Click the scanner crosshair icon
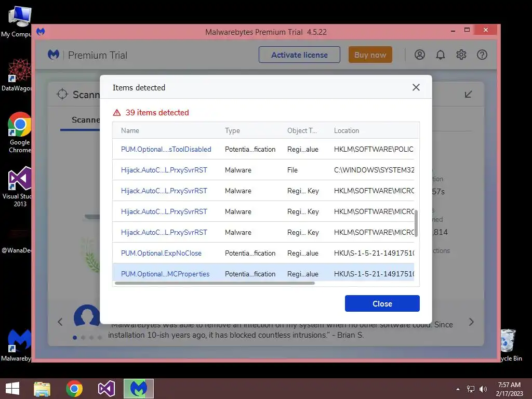 (x=62, y=94)
